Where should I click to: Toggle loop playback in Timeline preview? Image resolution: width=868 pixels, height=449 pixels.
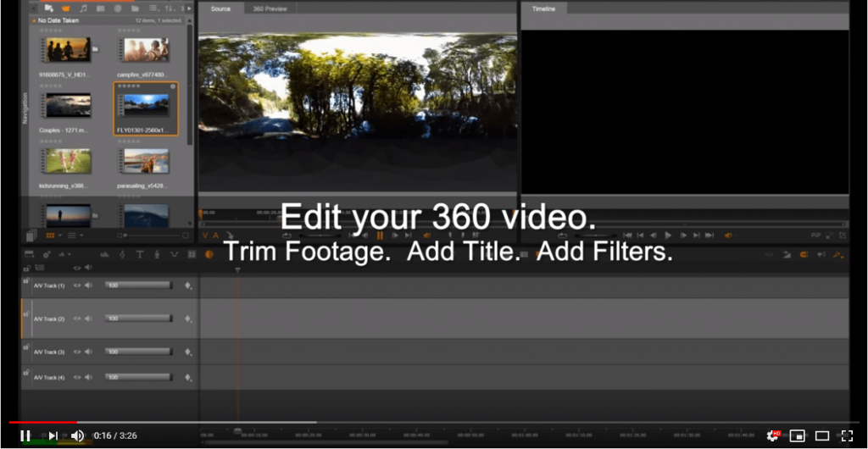(x=563, y=236)
